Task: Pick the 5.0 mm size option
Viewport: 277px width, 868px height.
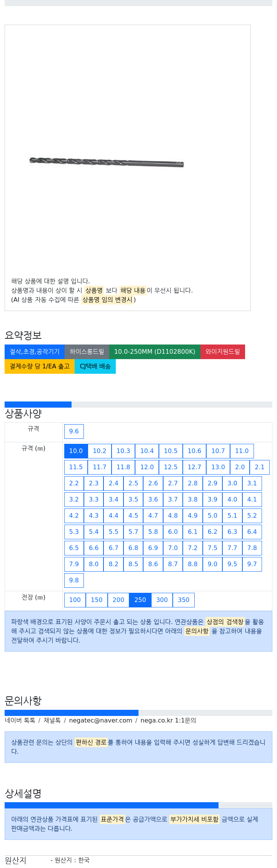Action: tap(212, 515)
